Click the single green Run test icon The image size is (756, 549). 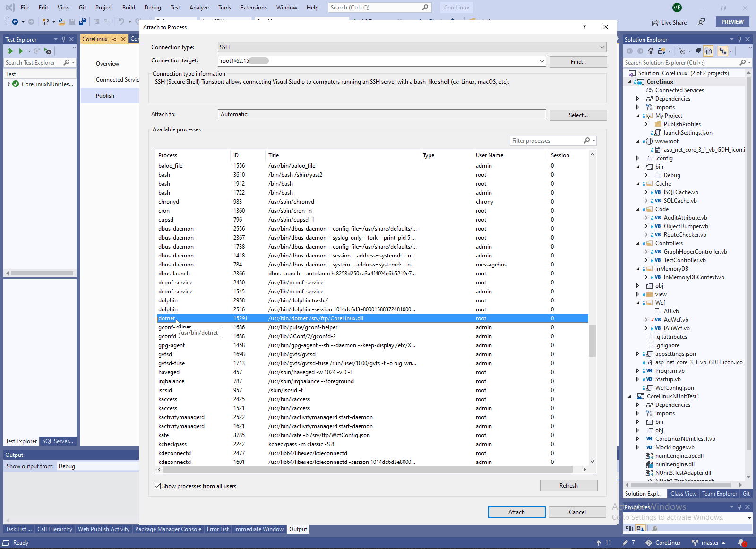tap(21, 51)
